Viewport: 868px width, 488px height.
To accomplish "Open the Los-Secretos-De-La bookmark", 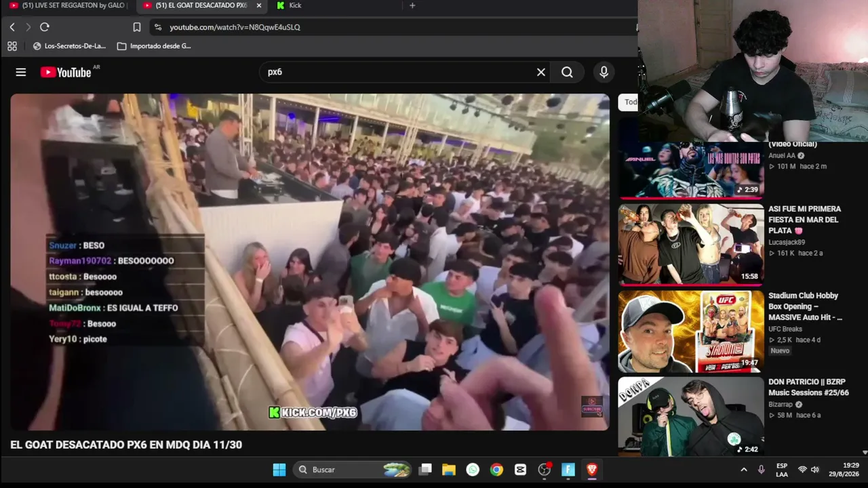I will [70, 46].
